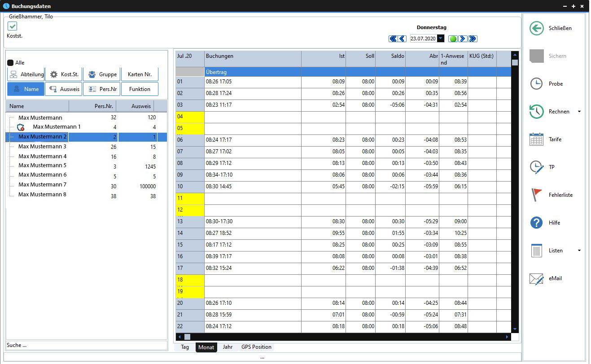Open Tarife calendar icon
The height and width of the screenshot is (364, 591).
tap(536, 139)
